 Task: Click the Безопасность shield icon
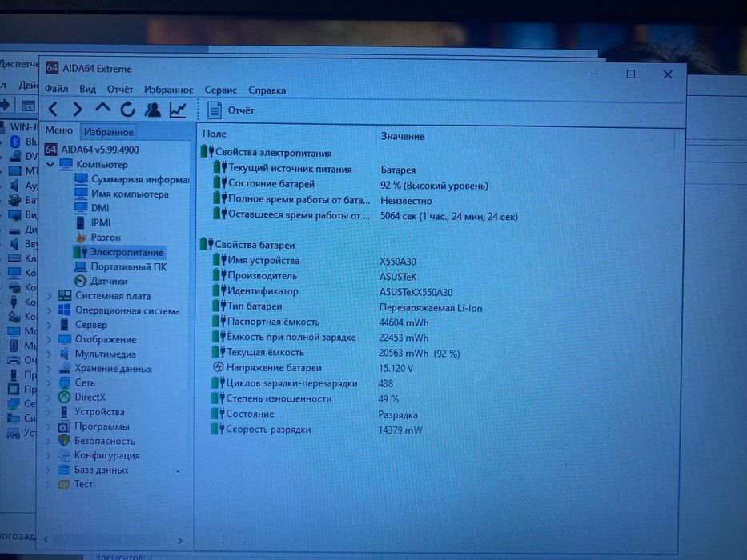click(64, 441)
